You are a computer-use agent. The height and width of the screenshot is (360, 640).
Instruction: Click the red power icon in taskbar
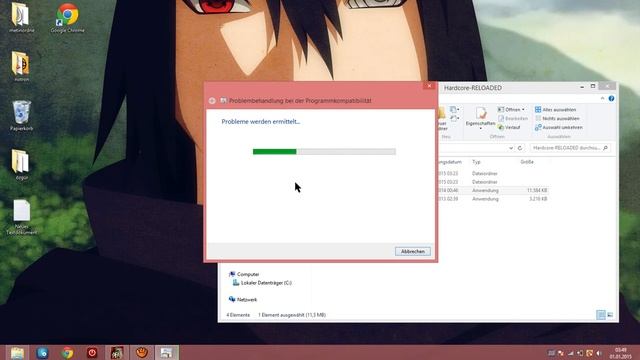pyautogui.click(x=92, y=353)
